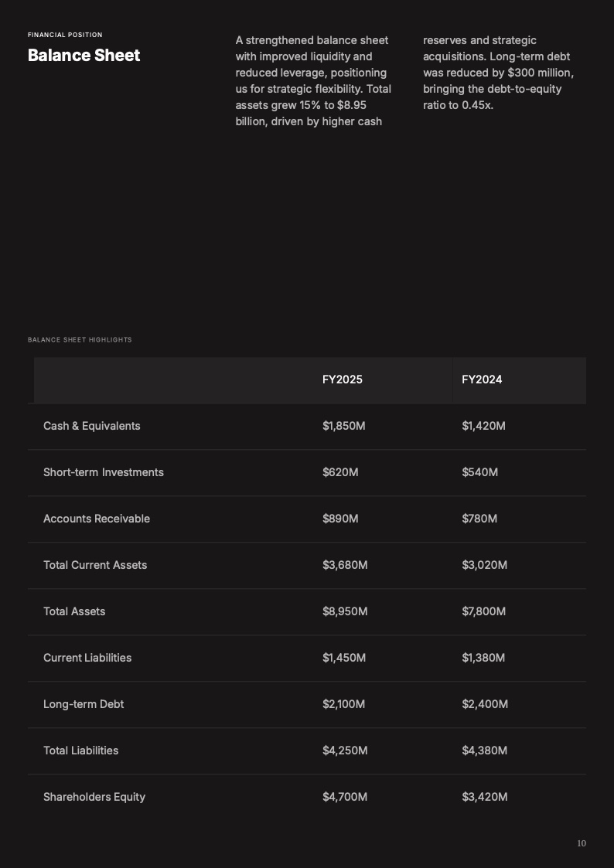Click the Balance Sheet page title
The height and width of the screenshot is (868, 614).
(x=84, y=56)
